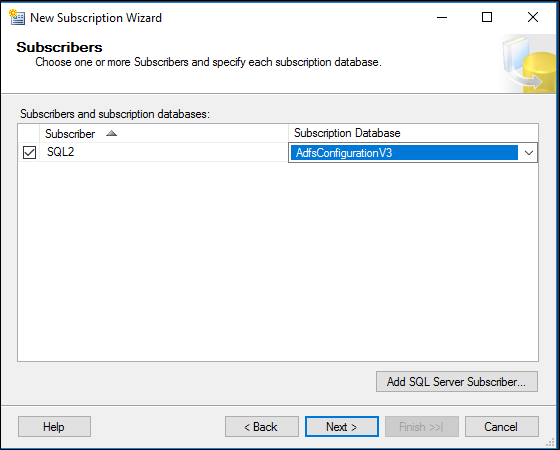560x450 pixels.
Task: Select the SQL2 subscriber row
Action: point(153,152)
